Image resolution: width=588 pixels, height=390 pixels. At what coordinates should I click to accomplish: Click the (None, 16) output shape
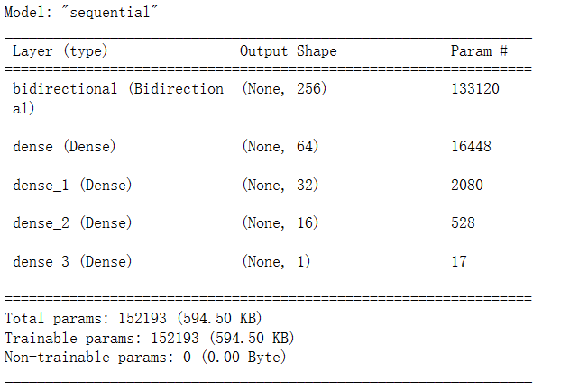[280, 222]
